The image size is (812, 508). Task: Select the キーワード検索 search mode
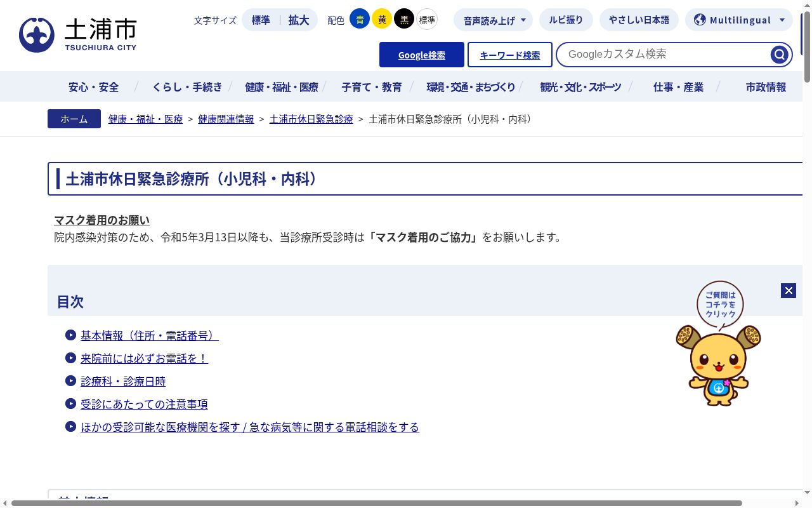click(x=510, y=55)
